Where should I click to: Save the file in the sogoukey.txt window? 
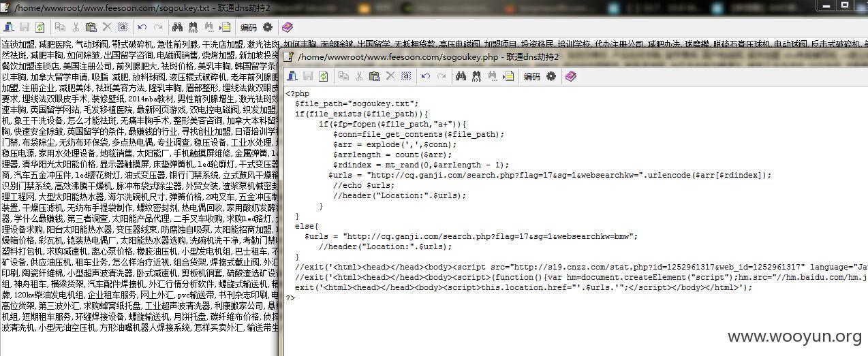pos(24,27)
